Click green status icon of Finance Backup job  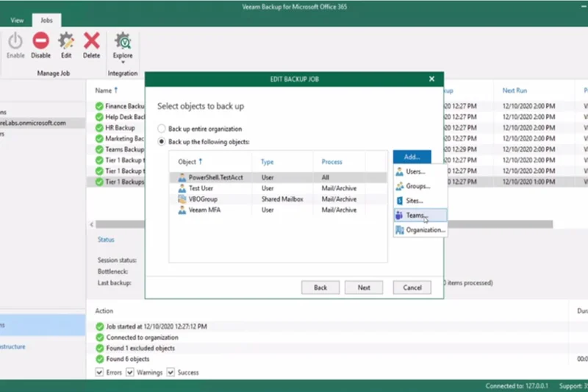point(99,106)
